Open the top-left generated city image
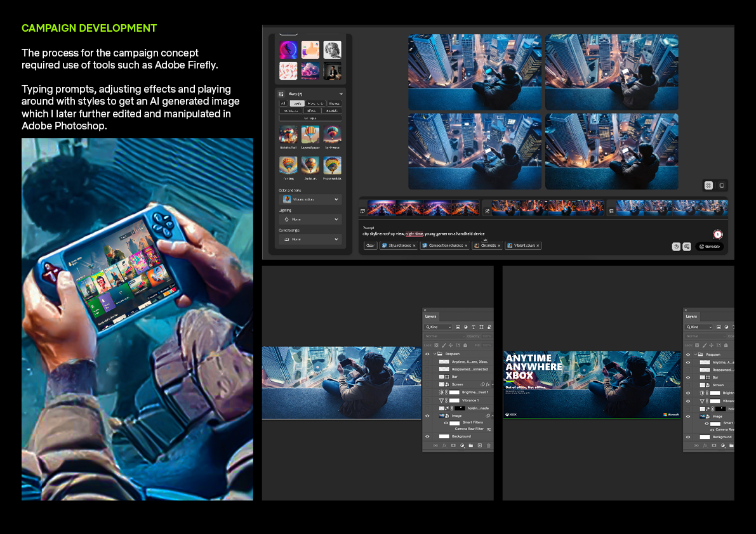This screenshot has width=756, height=534. click(x=474, y=72)
